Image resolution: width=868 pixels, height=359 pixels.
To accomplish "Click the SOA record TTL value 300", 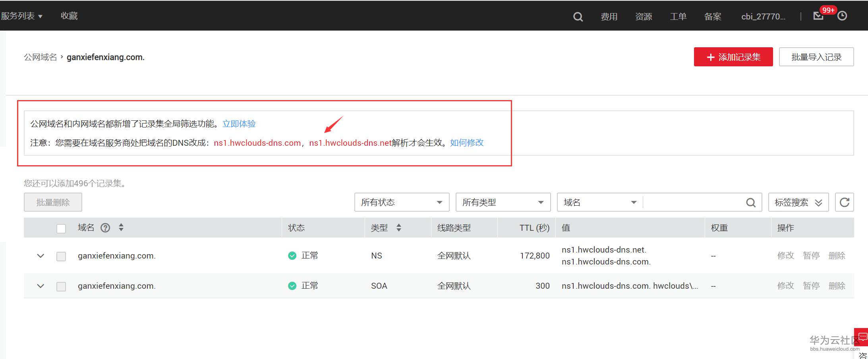I will click(x=543, y=286).
